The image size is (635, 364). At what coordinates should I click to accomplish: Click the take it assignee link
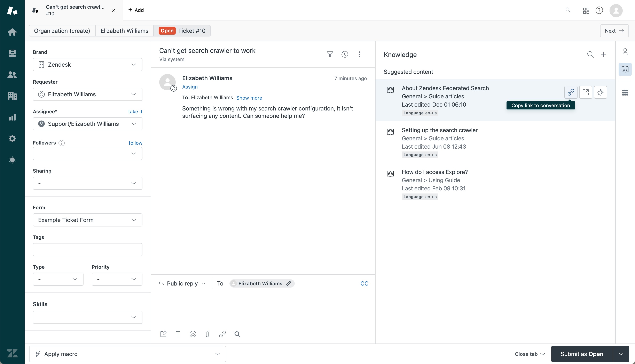pos(135,111)
